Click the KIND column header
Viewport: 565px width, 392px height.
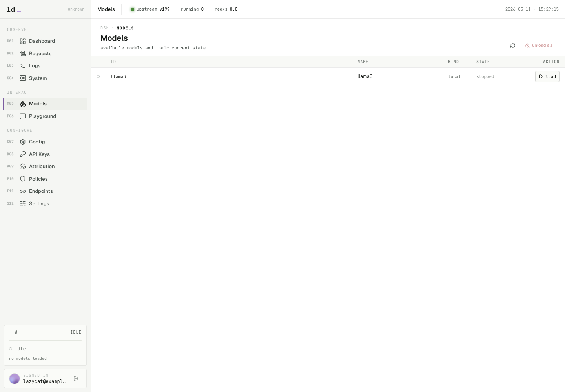[454, 62]
